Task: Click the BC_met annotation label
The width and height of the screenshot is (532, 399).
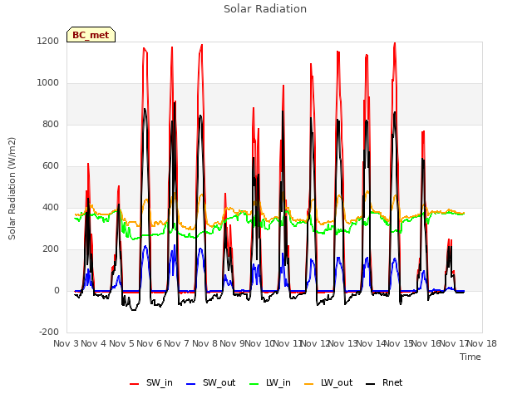Action: coord(91,35)
